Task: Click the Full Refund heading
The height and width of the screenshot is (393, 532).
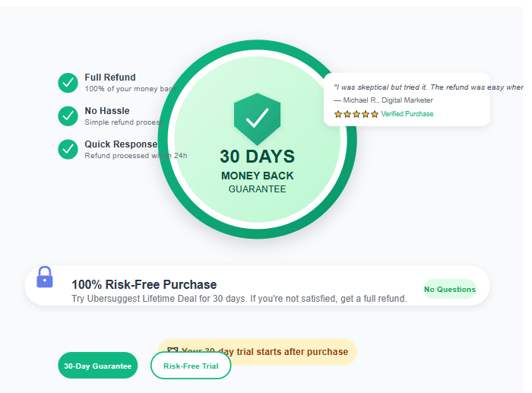Action: [110, 78]
